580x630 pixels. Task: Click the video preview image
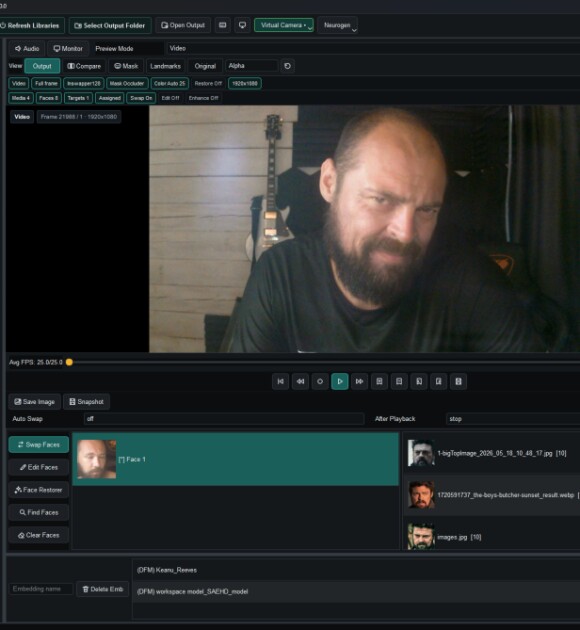click(x=364, y=229)
